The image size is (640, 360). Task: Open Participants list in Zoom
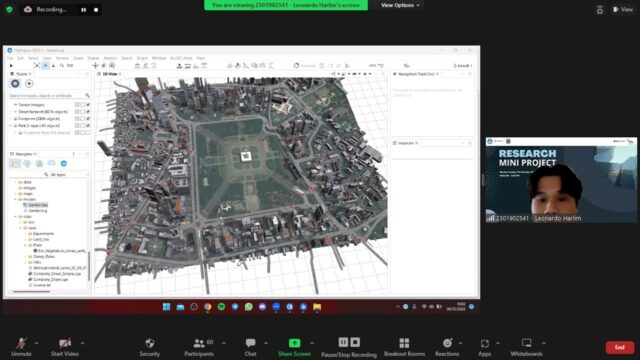tap(199, 347)
